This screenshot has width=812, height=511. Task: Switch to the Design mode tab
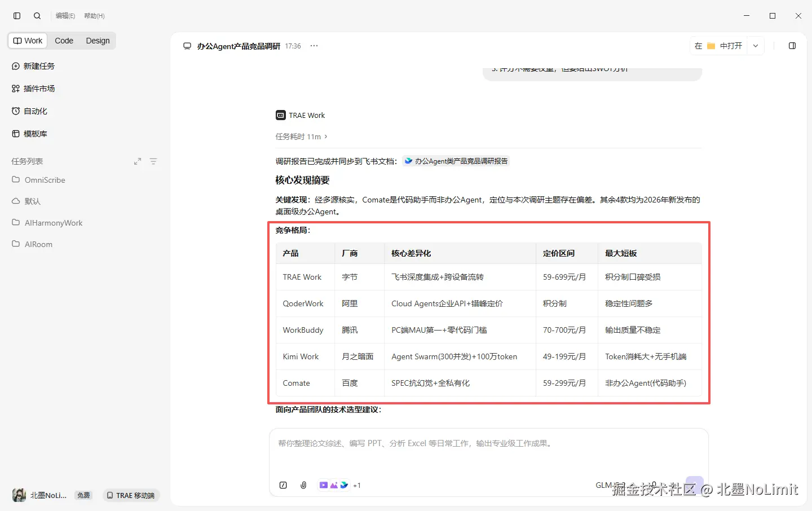pyautogui.click(x=98, y=41)
